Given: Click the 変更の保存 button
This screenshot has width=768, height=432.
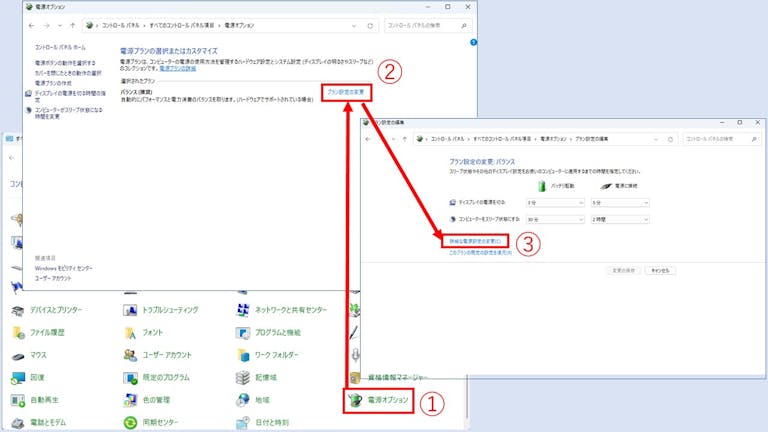Looking at the screenshot, I should click(624, 270).
